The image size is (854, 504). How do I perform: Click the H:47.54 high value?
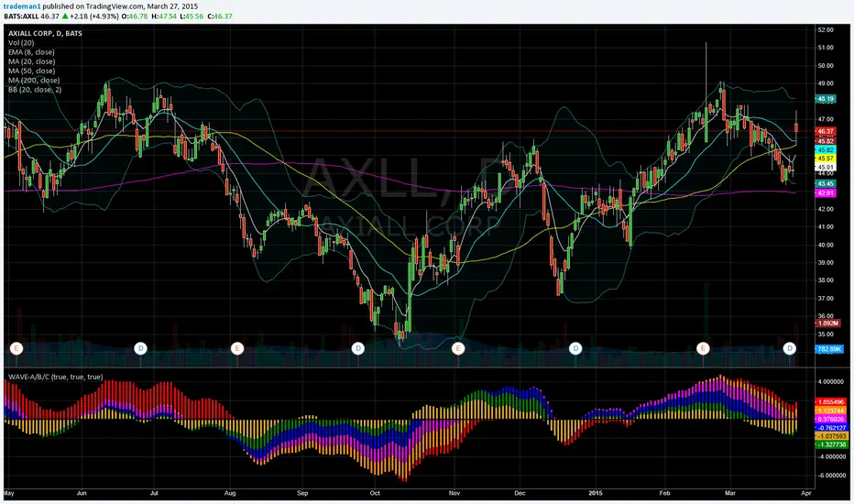tap(164, 16)
